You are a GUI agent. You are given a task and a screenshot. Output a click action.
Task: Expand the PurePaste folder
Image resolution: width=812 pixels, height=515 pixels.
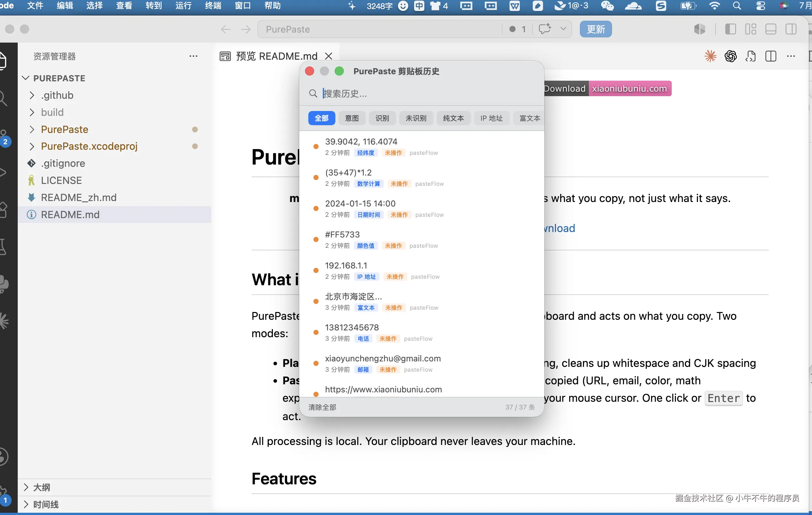pyautogui.click(x=32, y=129)
